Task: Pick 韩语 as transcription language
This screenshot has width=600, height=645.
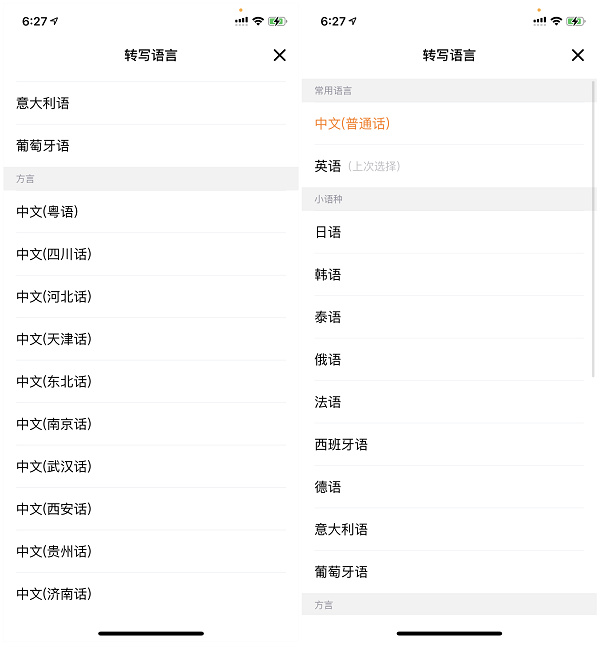Action: point(449,275)
